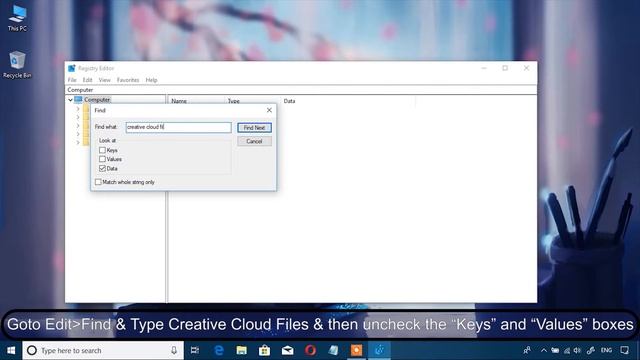Click the Find Next button
This screenshot has width=640, height=360.
tap(254, 128)
